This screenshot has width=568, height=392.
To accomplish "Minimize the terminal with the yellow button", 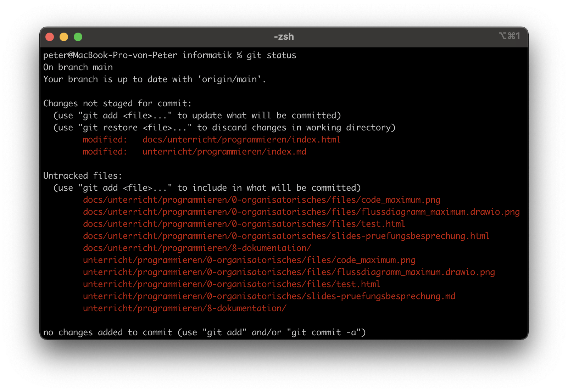I will [64, 37].
